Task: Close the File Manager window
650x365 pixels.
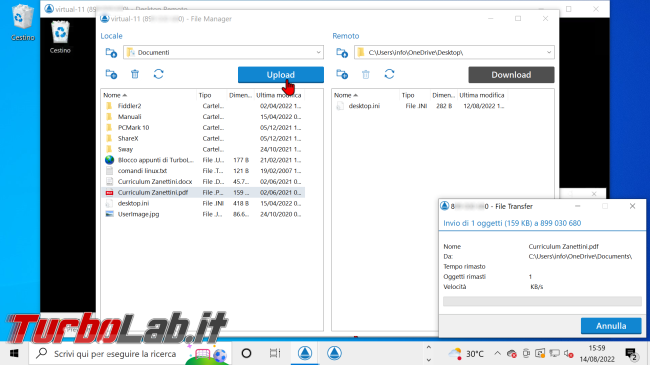Action: click(x=545, y=19)
